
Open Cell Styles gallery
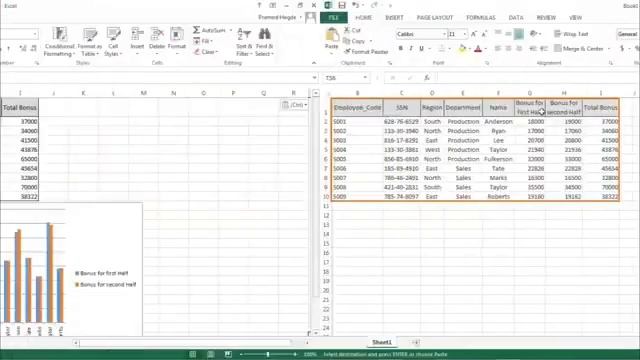coord(113,42)
